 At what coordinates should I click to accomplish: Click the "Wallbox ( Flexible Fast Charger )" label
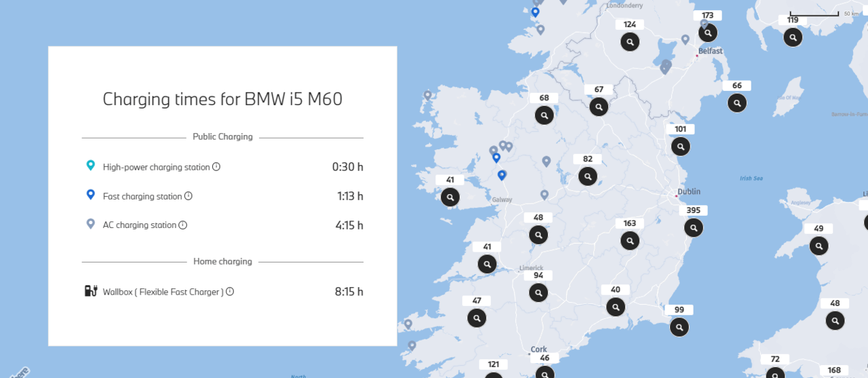(x=163, y=292)
